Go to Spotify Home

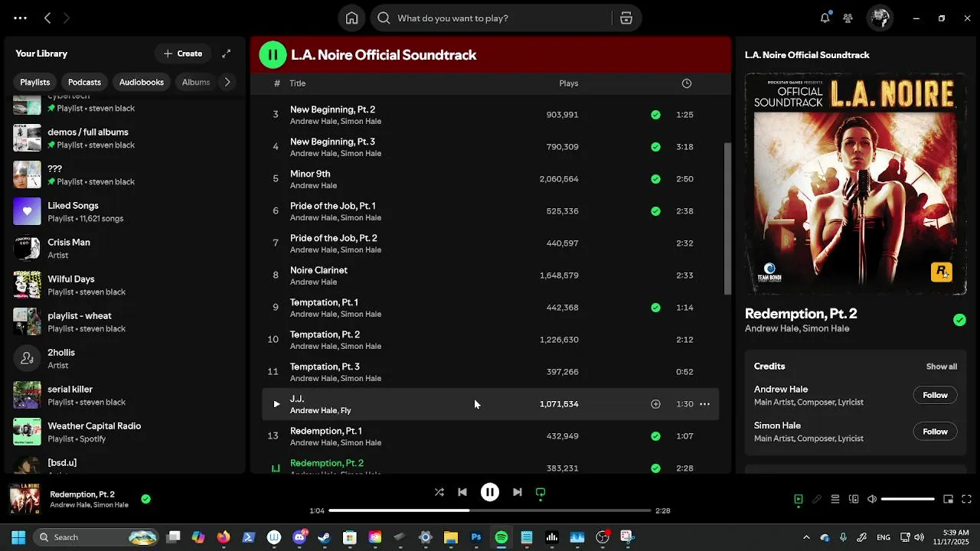click(352, 18)
